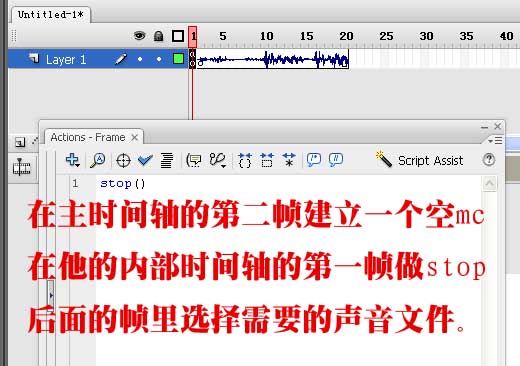Image resolution: width=520 pixels, height=366 pixels.
Task: Open the Debug options stethoscope icon
Action: tap(218, 160)
